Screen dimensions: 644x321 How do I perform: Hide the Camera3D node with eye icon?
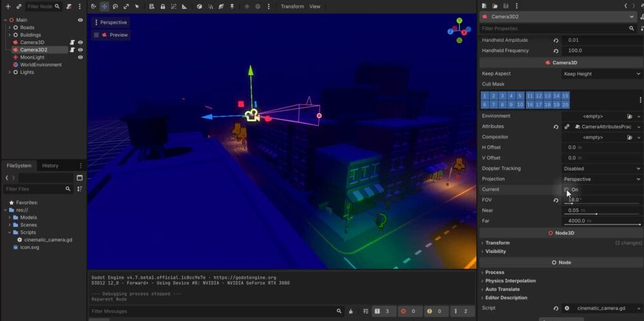(x=80, y=42)
